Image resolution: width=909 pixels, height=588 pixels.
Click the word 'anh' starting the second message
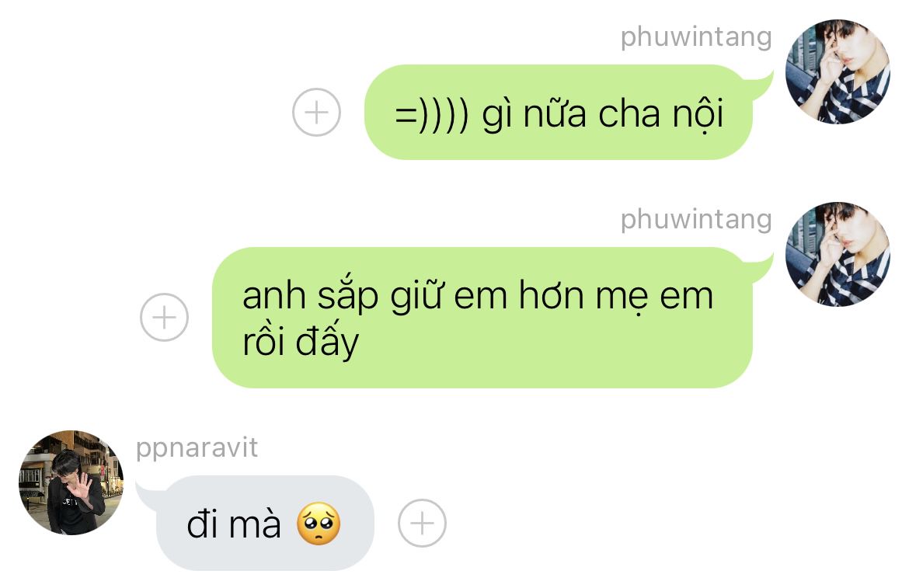click(x=273, y=297)
